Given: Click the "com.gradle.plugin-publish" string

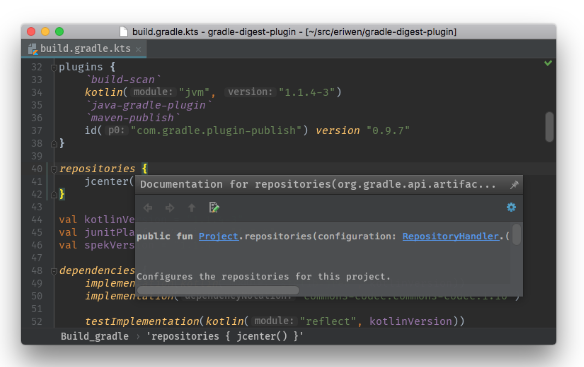Looking at the screenshot, I should [x=216, y=130].
